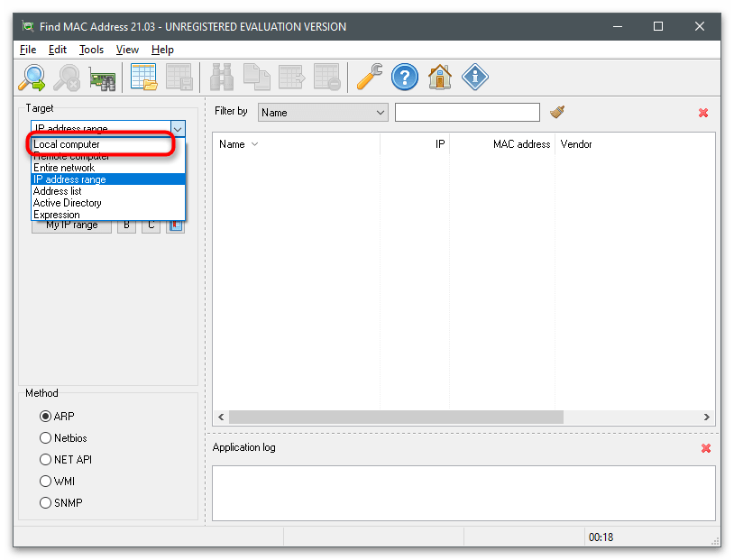
Task: Open the Help menu
Action: point(162,50)
